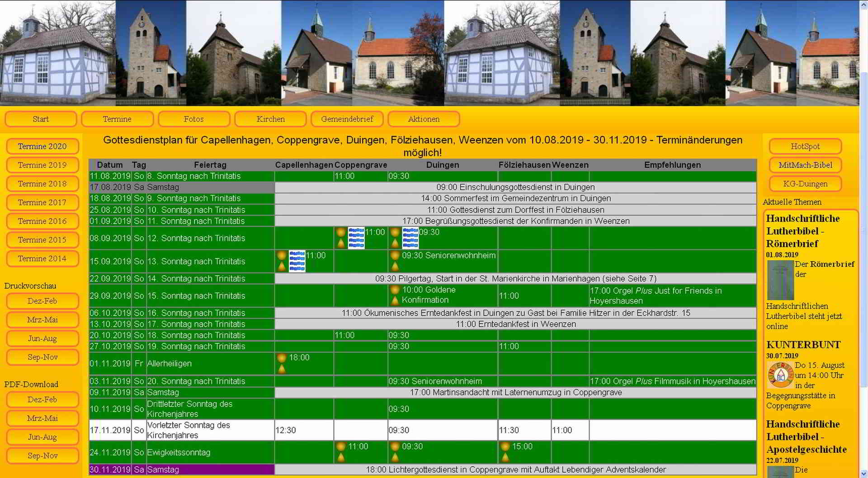This screenshot has height=478, width=868.
Task: Switch to the Aktionen section
Action: [424, 119]
